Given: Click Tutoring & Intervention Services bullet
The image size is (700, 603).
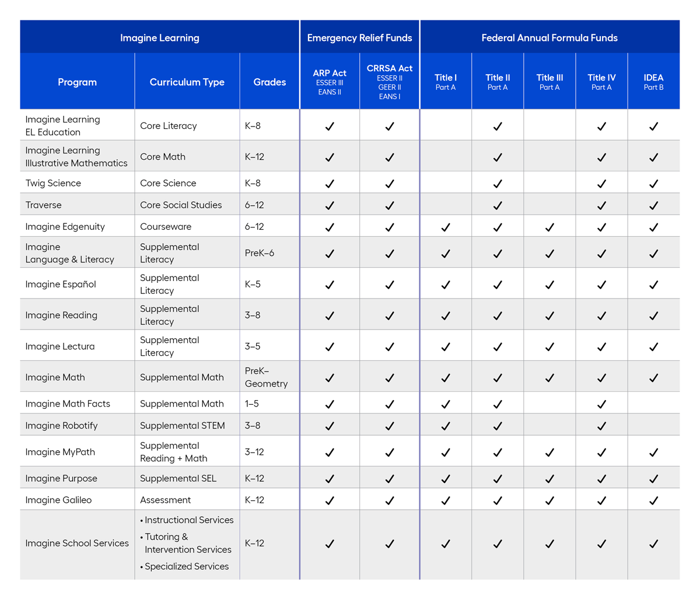Looking at the screenshot, I should [185, 543].
